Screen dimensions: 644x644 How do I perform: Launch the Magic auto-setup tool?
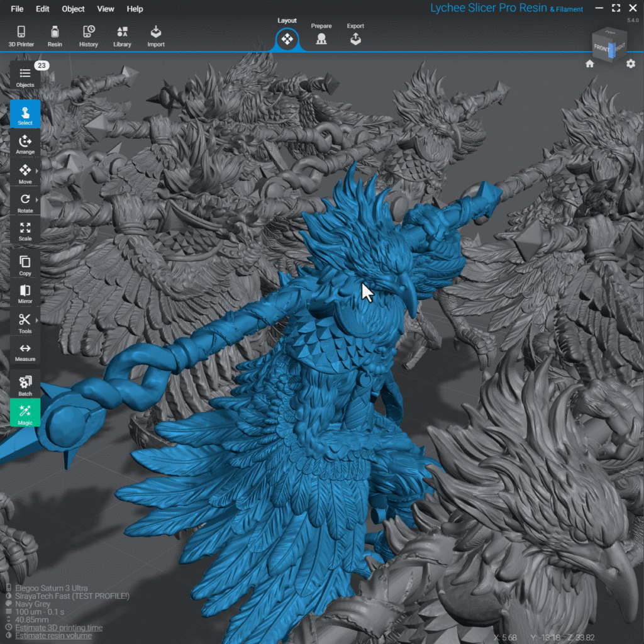click(x=25, y=413)
